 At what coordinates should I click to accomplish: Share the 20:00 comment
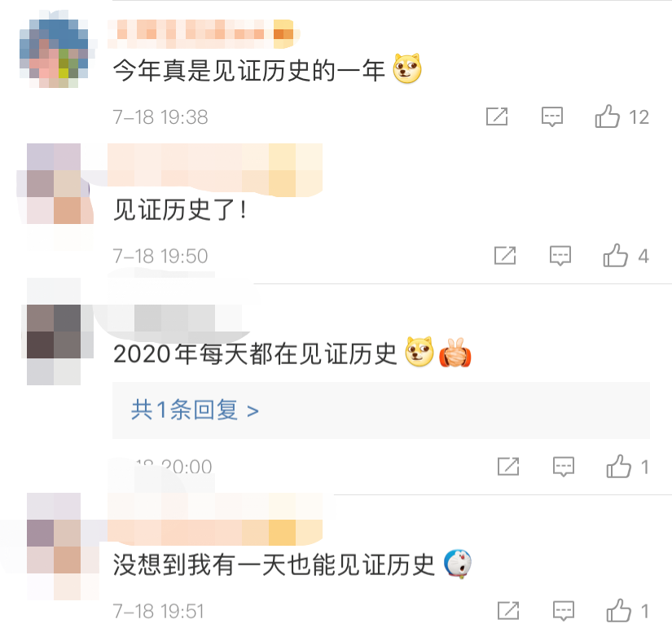[508, 466]
